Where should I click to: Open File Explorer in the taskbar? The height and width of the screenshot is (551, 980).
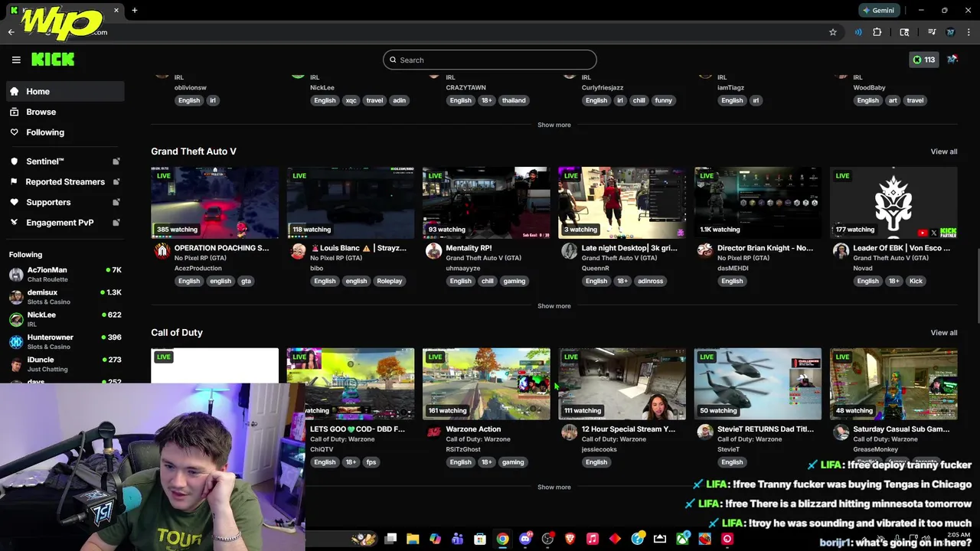[x=413, y=539]
